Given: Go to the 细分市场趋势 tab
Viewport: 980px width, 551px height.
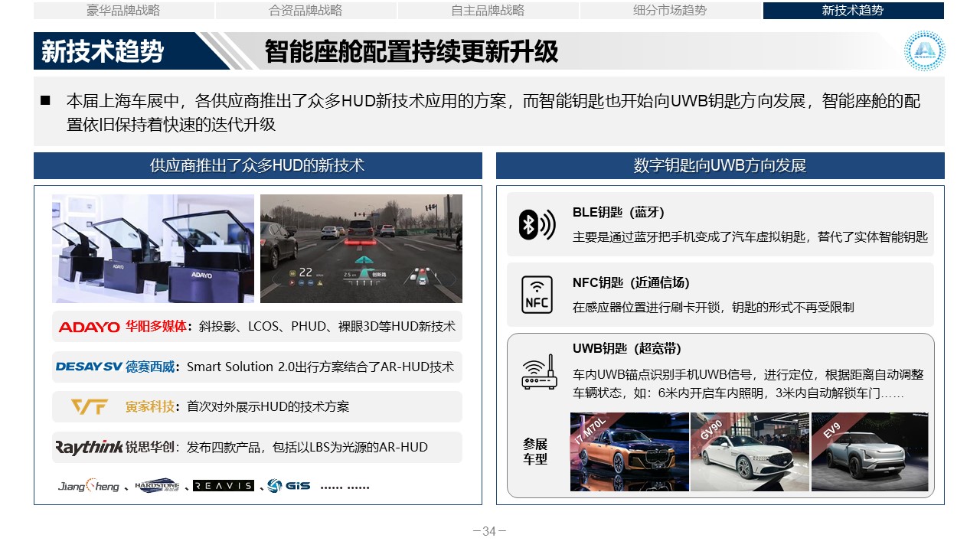Looking at the screenshot, I should coord(670,11).
